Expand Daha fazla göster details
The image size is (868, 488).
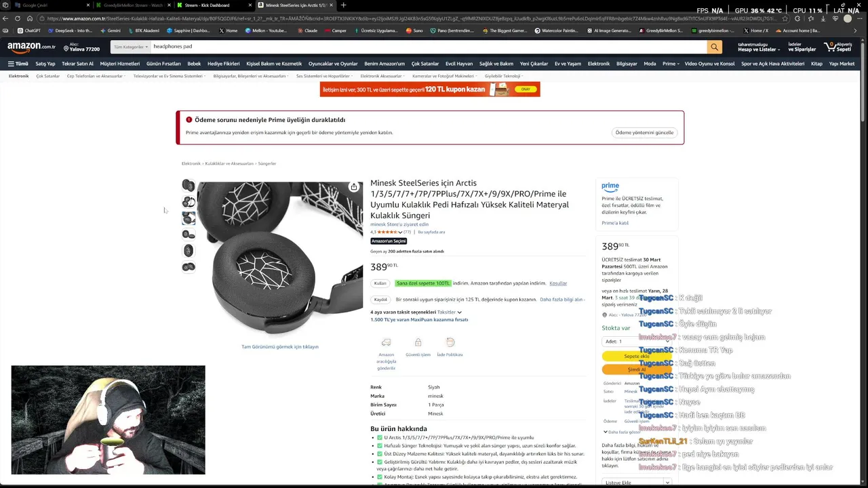point(622,432)
